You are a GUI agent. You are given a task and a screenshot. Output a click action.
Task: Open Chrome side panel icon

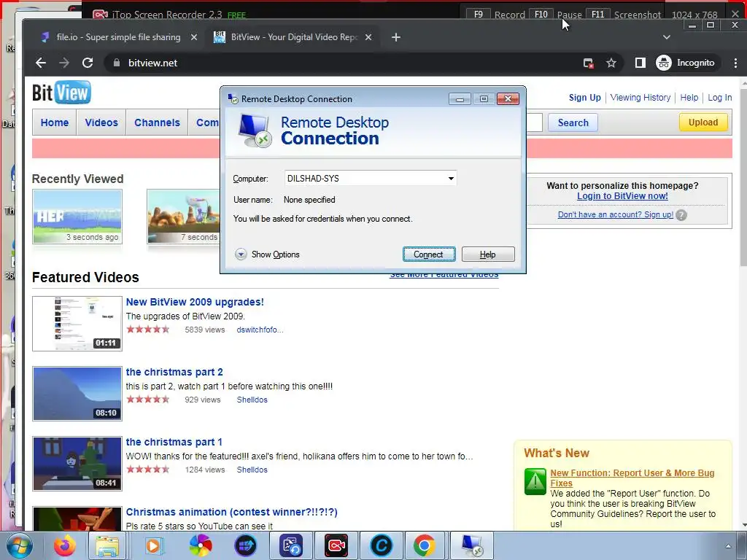tap(640, 63)
